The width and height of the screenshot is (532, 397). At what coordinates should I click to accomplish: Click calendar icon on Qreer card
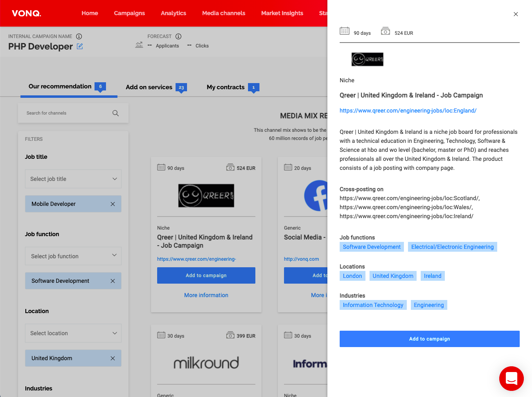161,167
